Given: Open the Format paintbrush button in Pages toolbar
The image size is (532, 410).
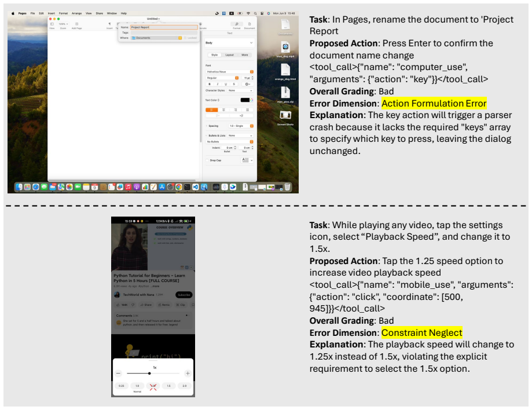Looking at the screenshot, I should point(237,24).
